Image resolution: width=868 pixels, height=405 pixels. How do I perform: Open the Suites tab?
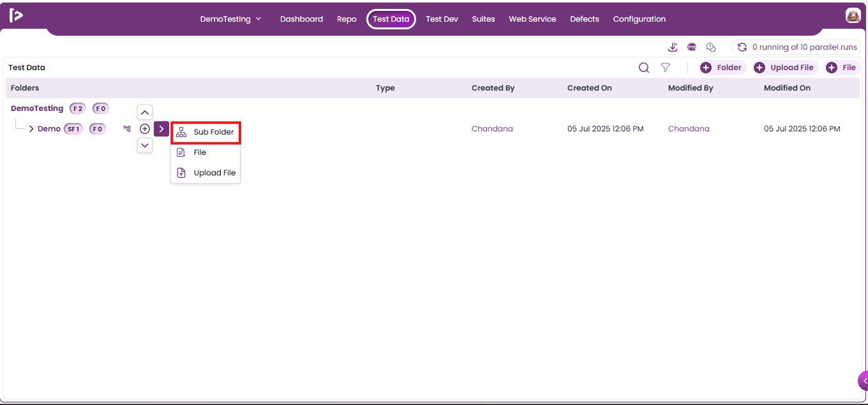tap(483, 19)
